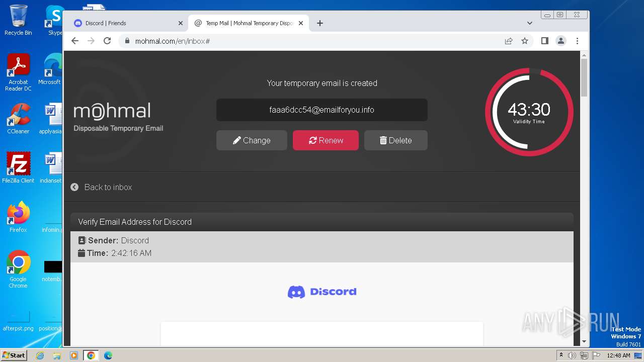Delete the temporary email
The image size is (644, 362).
[x=396, y=140]
